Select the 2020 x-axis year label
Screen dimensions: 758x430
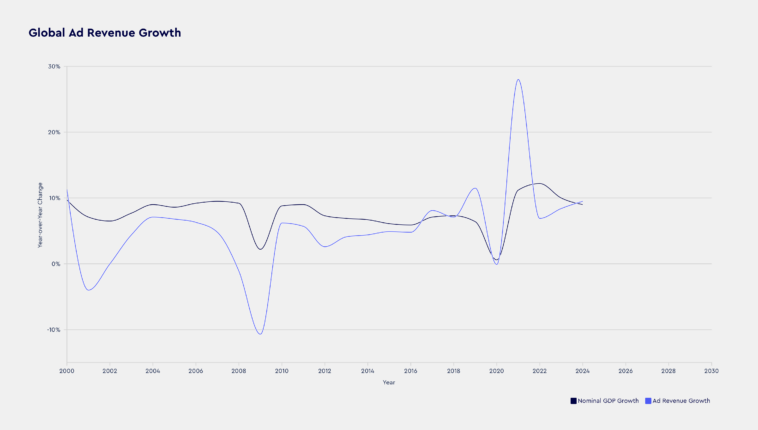coord(496,371)
